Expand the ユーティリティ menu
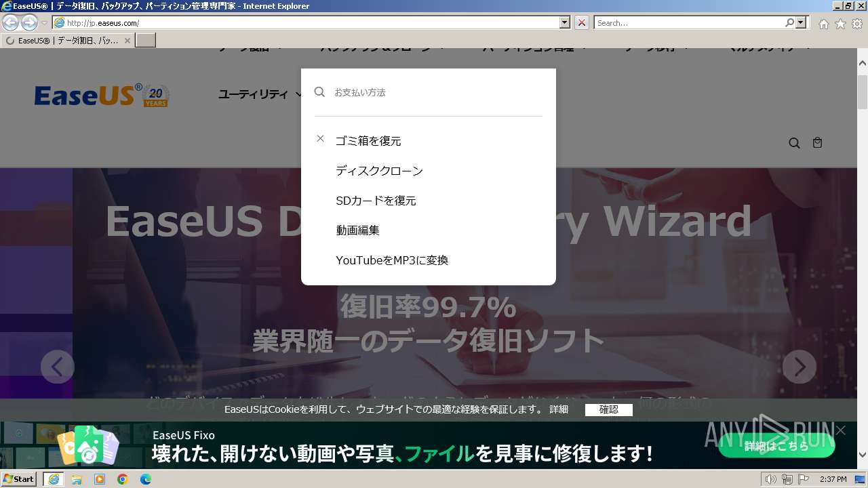 tap(260, 95)
